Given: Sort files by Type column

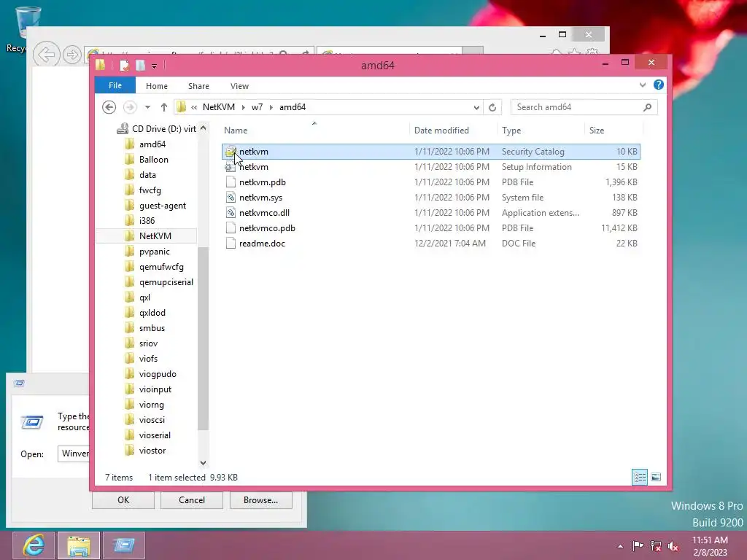Looking at the screenshot, I should pyautogui.click(x=511, y=131).
